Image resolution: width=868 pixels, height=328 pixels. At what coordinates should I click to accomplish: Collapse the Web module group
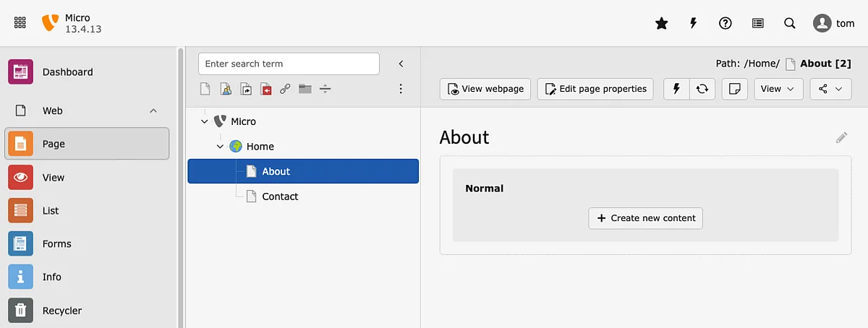pos(153,111)
